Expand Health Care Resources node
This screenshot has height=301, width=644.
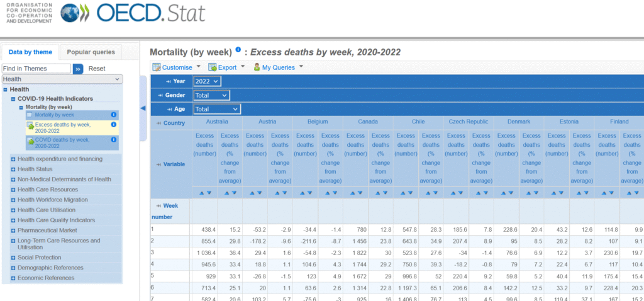(13, 190)
